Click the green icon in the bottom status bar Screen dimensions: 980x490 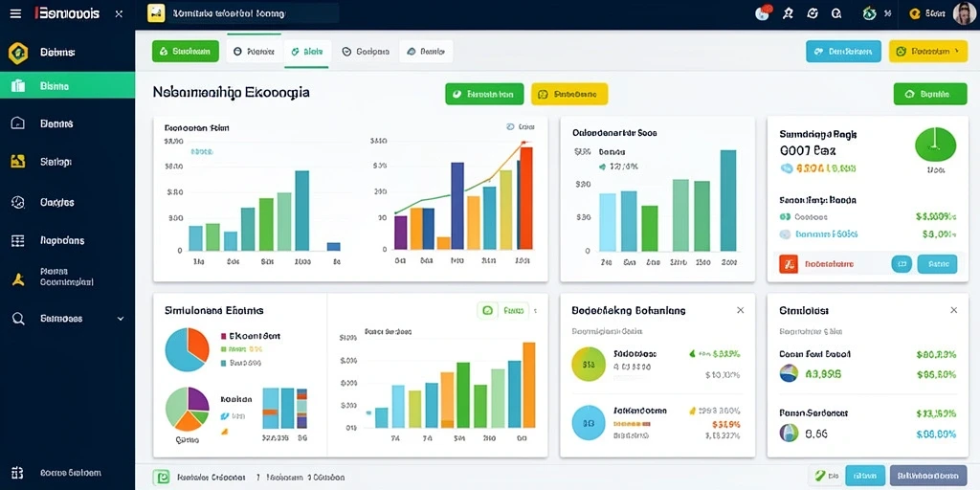[x=161, y=478]
